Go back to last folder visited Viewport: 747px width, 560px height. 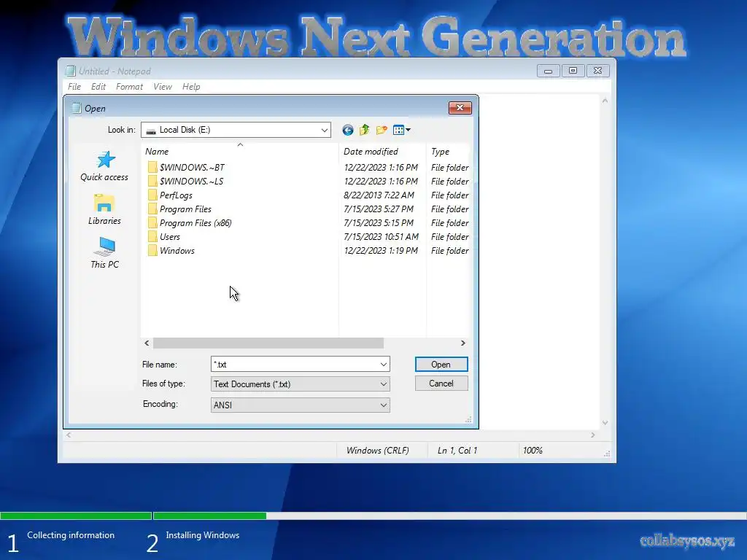click(x=348, y=130)
